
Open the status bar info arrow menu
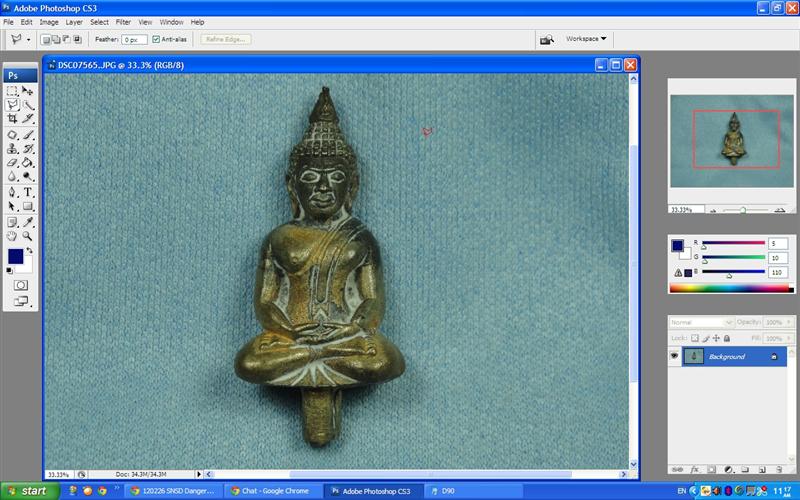[x=198, y=473]
